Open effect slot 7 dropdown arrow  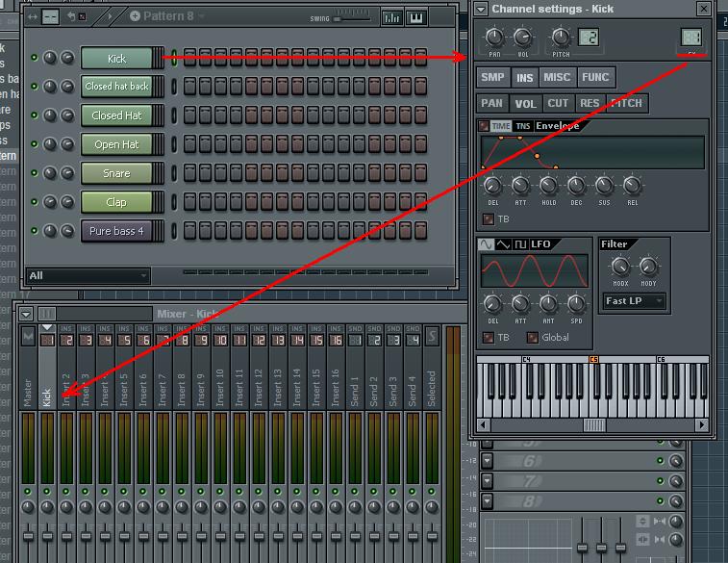coord(487,481)
